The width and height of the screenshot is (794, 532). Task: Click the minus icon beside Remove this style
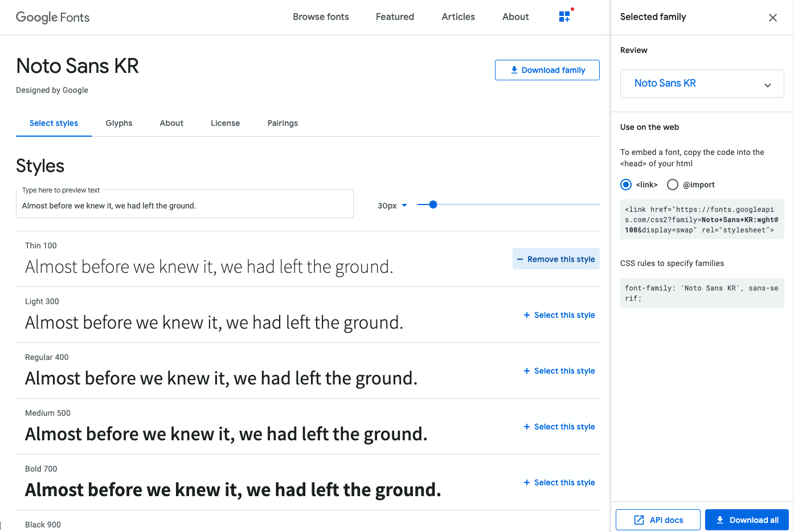[520, 259]
